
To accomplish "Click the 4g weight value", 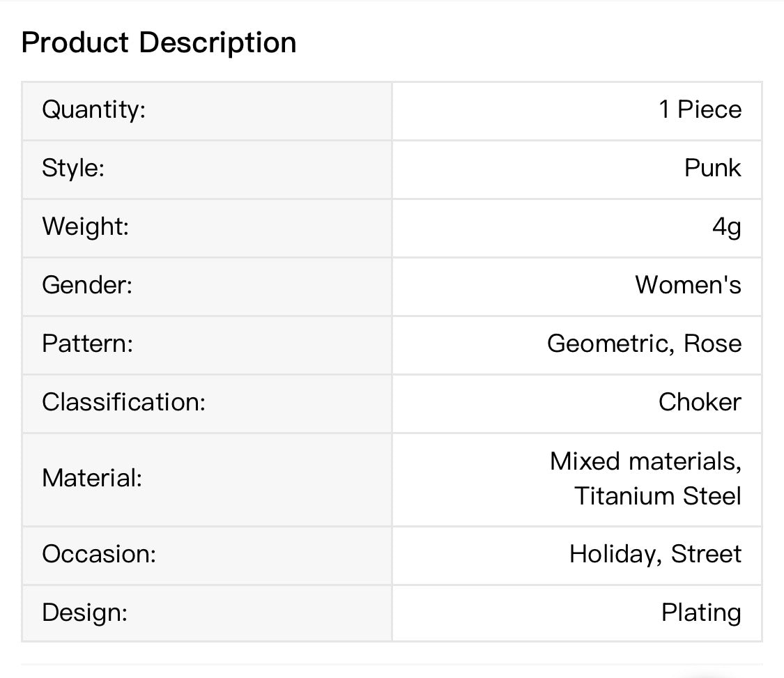I will (726, 227).
